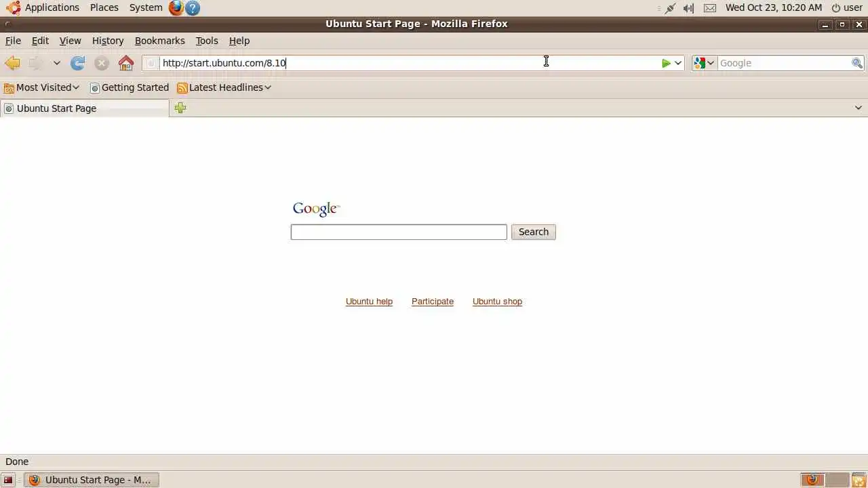The width and height of the screenshot is (868, 488).
Task: Open the user session power menu
Action: (847, 7)
